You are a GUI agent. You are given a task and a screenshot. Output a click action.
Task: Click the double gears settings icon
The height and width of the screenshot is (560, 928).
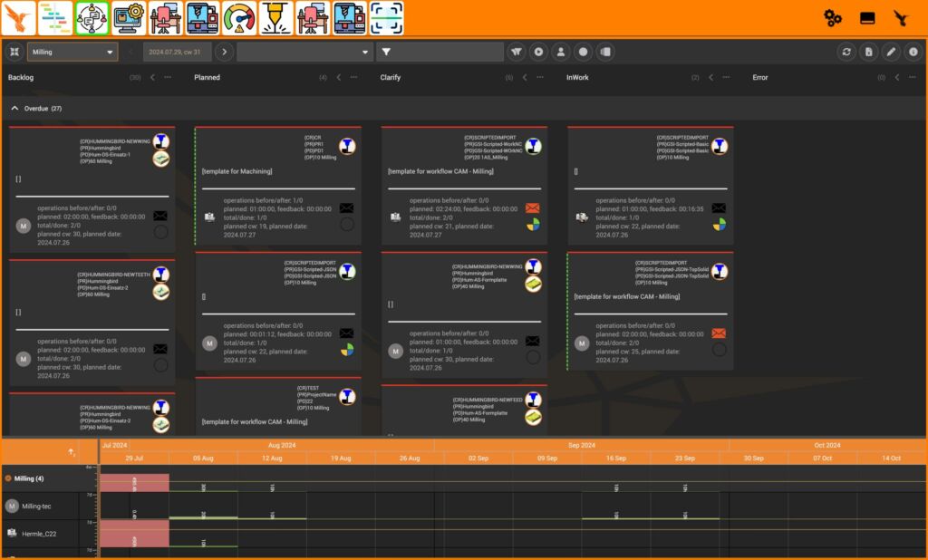(x=832, y=18)
